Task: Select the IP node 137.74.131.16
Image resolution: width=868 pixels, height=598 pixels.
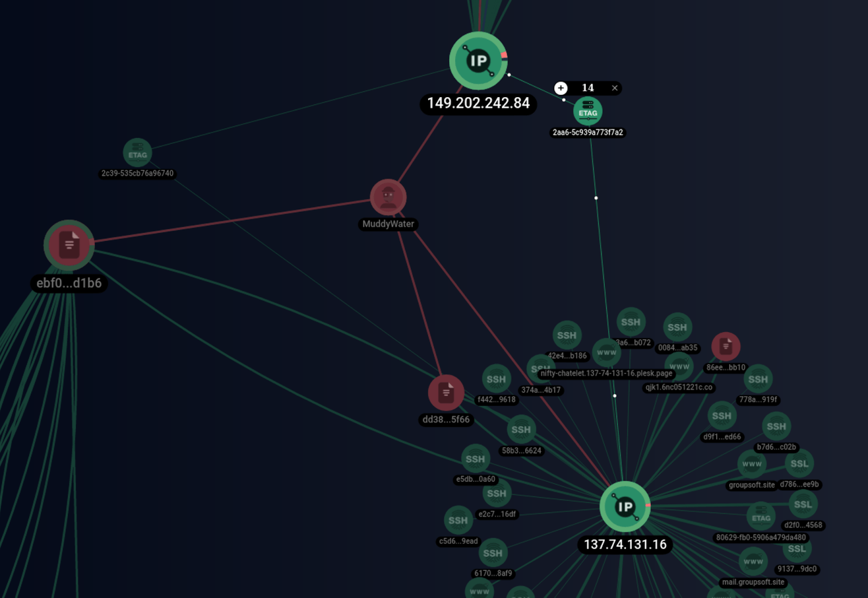Action: (625, 506)
